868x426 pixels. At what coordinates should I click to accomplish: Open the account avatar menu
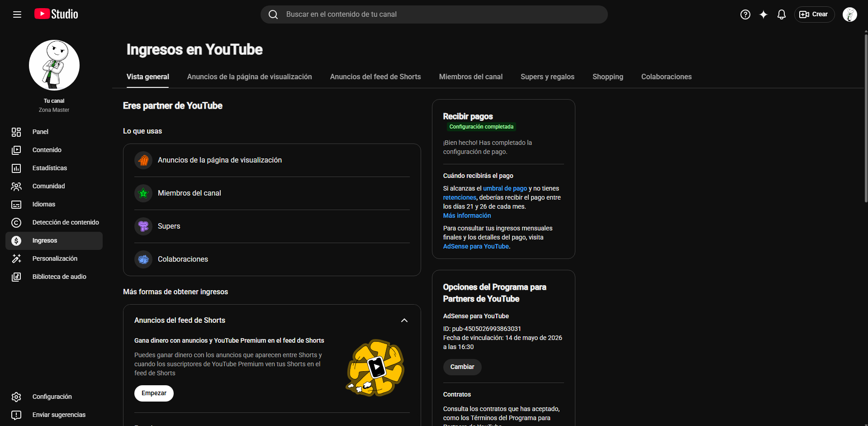click(x=850, y=14)
